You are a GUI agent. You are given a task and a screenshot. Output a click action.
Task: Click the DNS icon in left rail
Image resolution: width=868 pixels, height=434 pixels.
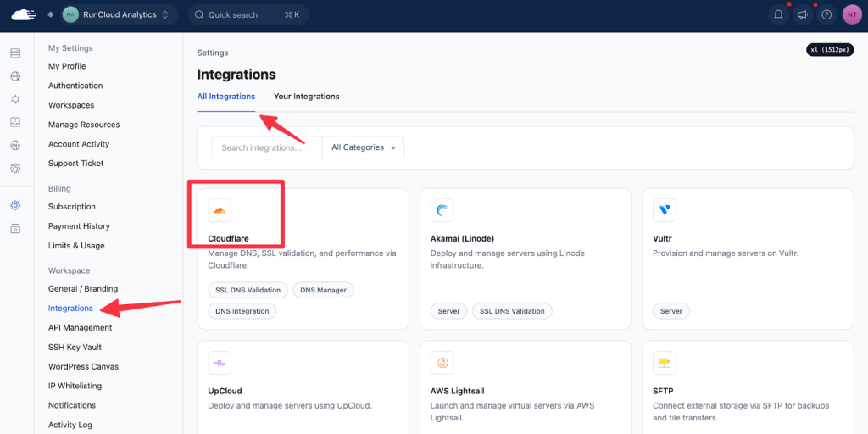pyautogui.click(x=15, y=145)
